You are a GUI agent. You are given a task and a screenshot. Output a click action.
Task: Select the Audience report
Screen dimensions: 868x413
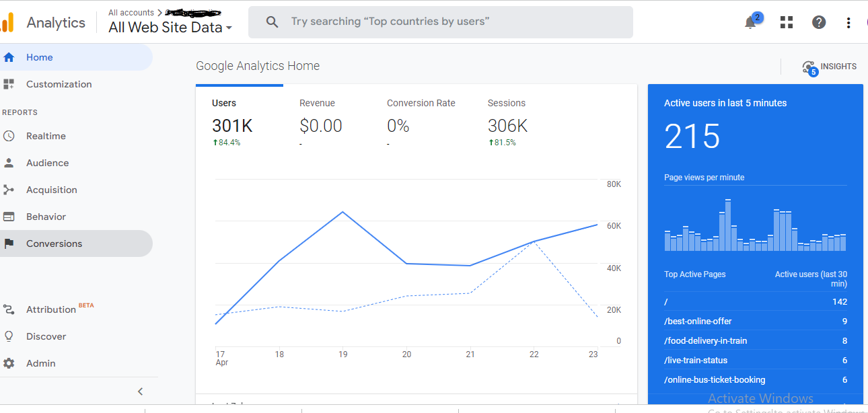[x=47, y=162]
